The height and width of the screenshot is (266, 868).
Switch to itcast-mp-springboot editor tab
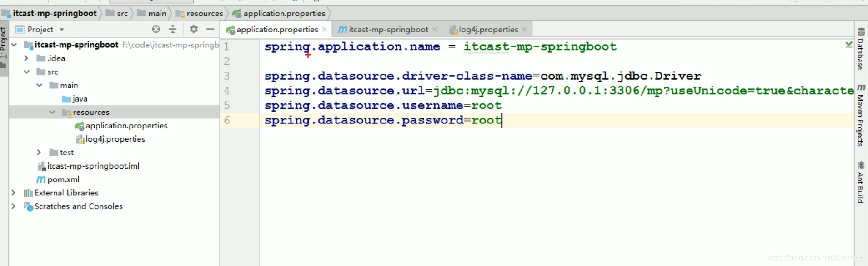point(388,29)
